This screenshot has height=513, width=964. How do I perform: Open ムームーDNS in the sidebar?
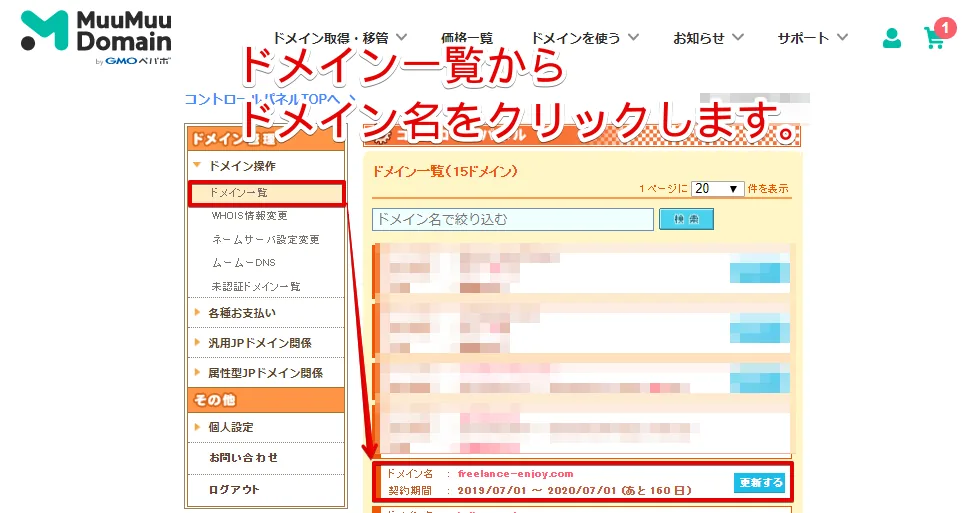(x=243, y=263)
